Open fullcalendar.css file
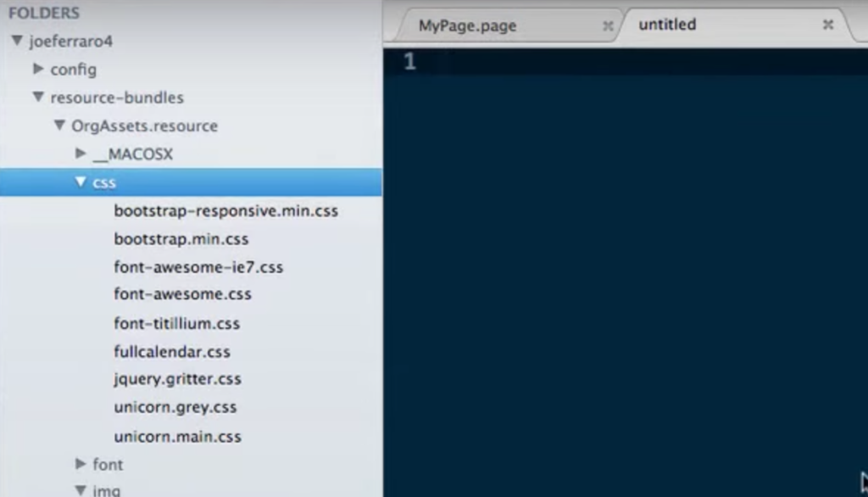868x497 pixels. [x=171, y=352]
